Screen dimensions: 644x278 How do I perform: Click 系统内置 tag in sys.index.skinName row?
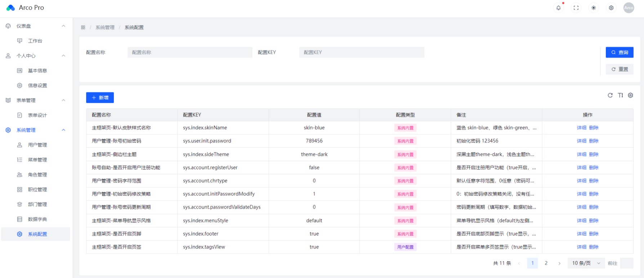(405, 128)
